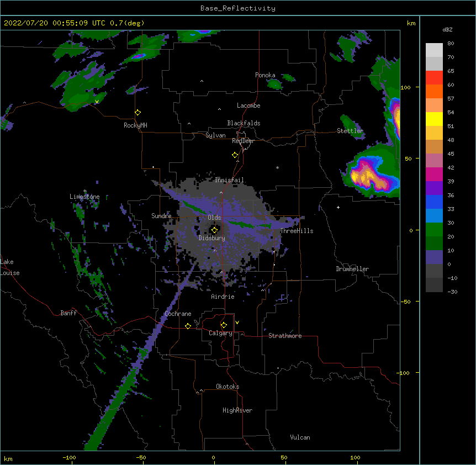Click the Didsbury town label
Image resolution: width=476 pixels, height=465 pixels.
212,238
